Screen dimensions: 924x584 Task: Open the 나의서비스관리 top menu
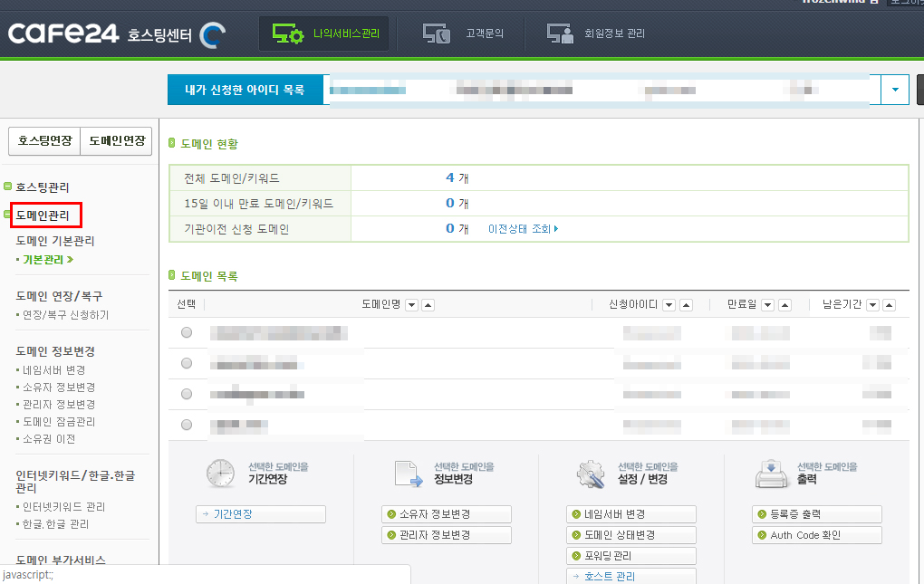click(324, 34)
